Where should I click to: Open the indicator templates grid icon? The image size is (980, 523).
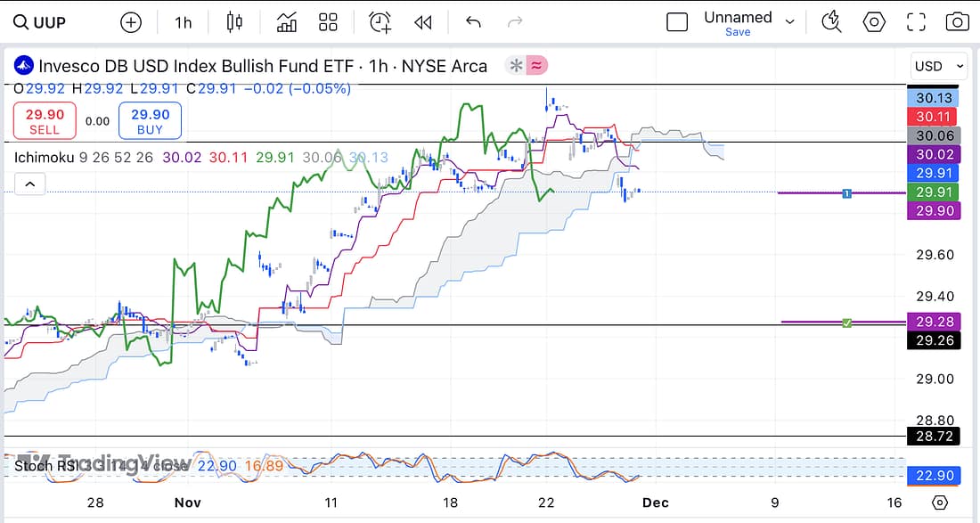click(329, 22)
